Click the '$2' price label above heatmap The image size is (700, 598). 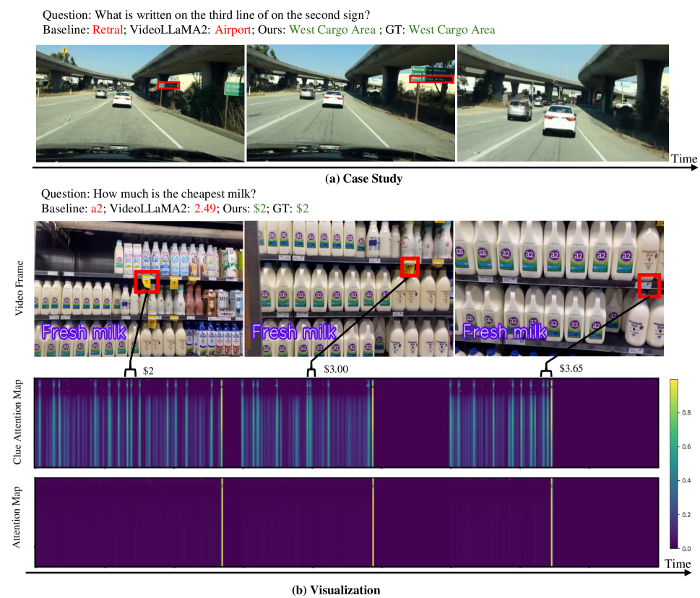(148, 370)
